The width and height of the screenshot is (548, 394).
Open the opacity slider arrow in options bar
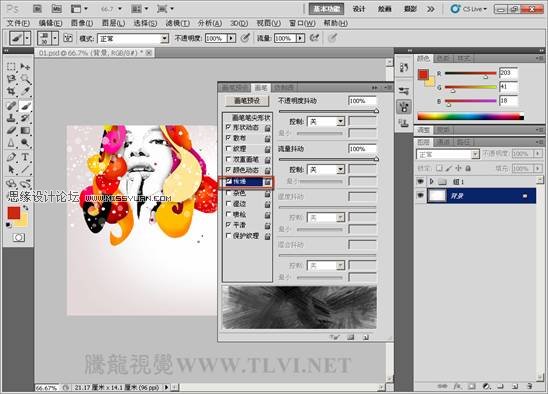(x=231, y=38)
